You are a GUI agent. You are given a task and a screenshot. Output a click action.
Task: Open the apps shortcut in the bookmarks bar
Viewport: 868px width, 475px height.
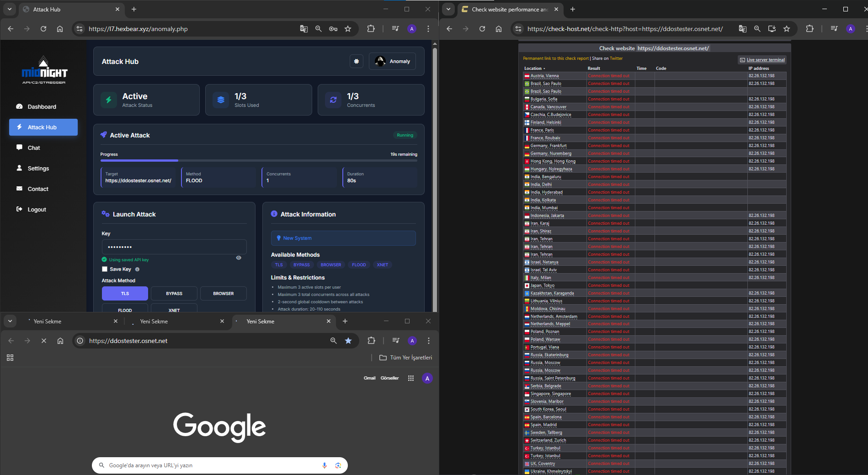tap(10, 358)
